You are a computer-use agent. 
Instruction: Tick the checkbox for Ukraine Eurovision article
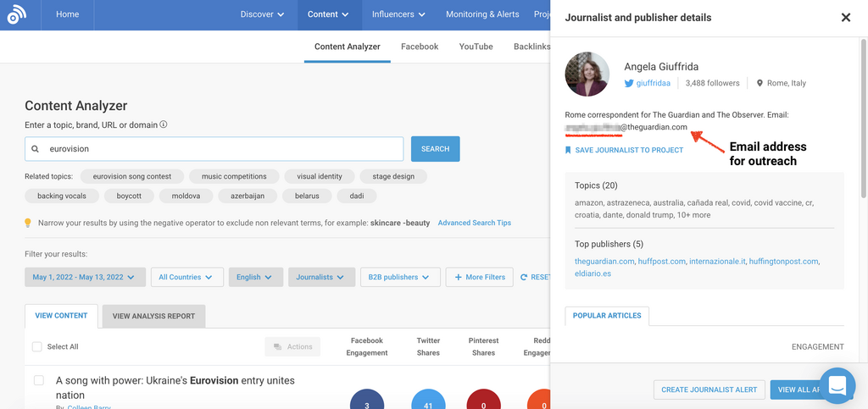click(39, 381)
